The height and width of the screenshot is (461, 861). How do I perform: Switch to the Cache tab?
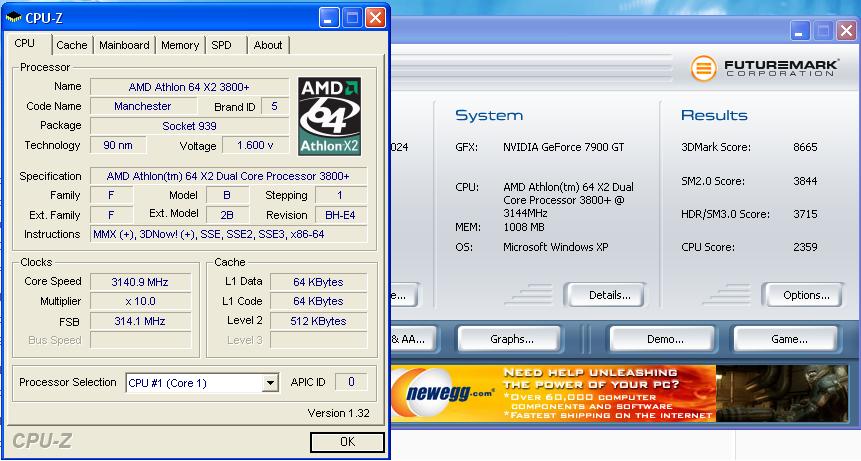(x=72, y=45)
